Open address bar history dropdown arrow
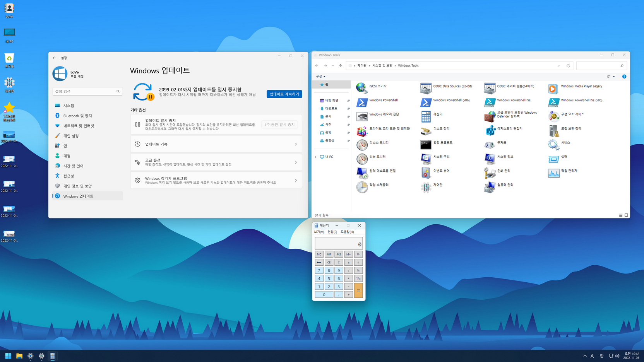The image size is (644, 362). (559, 66)
